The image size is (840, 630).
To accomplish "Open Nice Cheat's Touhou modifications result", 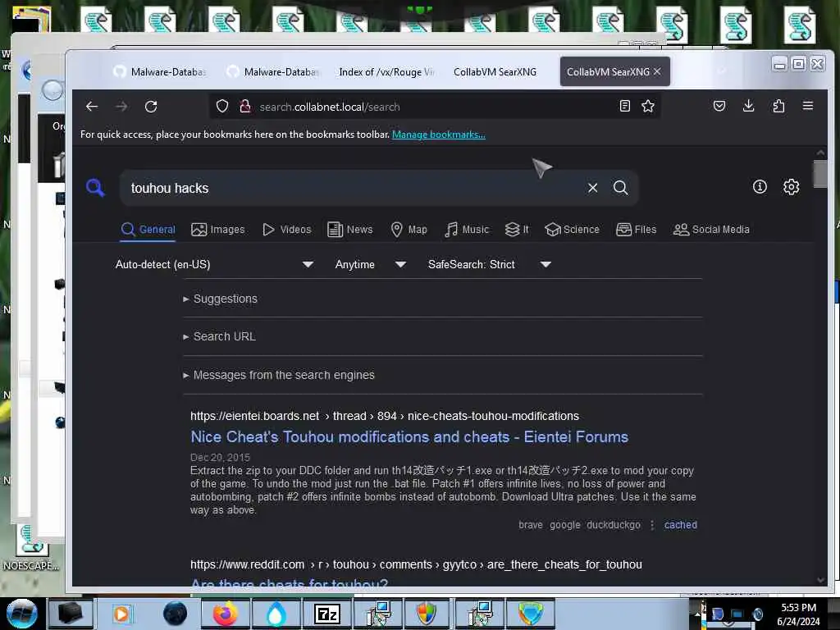I will pos(409,436).
